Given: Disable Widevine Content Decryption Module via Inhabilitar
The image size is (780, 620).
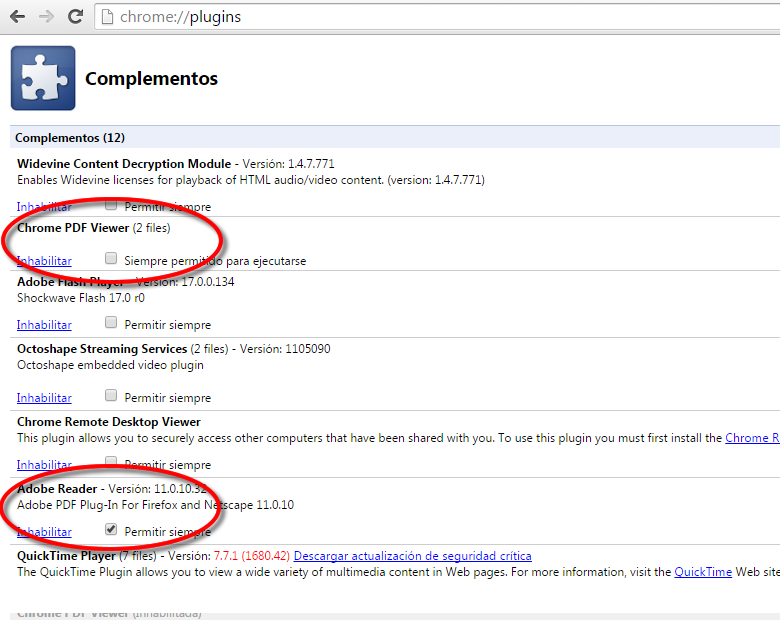Looking at the screenshot, I should (x=44, y=206).
